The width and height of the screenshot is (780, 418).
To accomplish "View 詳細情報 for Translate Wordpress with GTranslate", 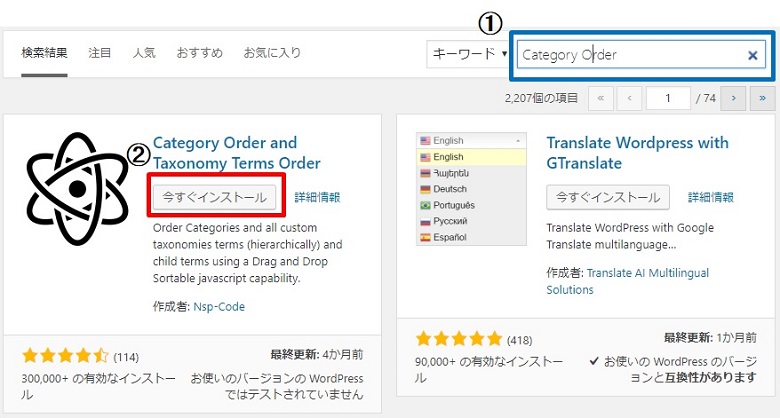I will point(711,198).
